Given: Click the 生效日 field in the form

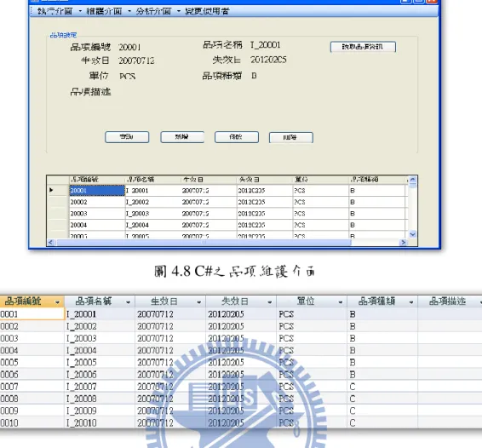Looking at the screenshot, I should click(136, 60).
